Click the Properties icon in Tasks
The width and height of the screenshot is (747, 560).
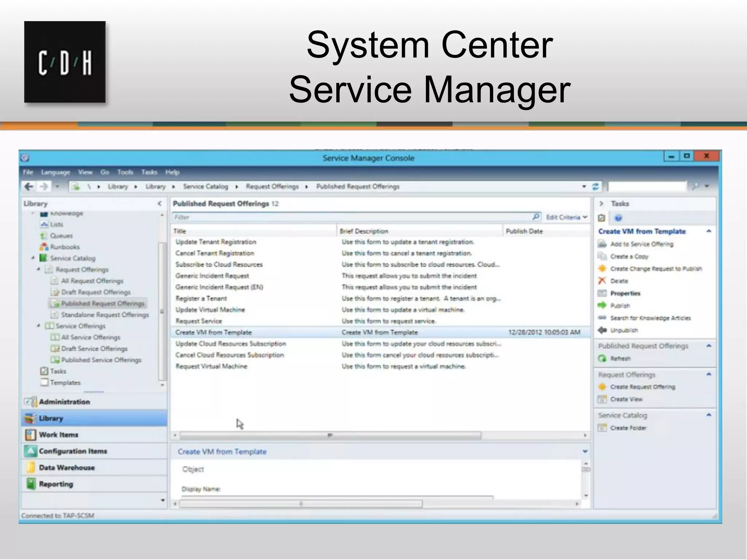coord(602,293)
